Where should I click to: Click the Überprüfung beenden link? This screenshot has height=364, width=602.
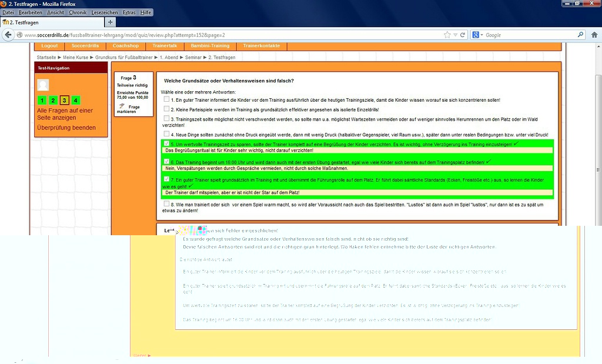point(66,128)
